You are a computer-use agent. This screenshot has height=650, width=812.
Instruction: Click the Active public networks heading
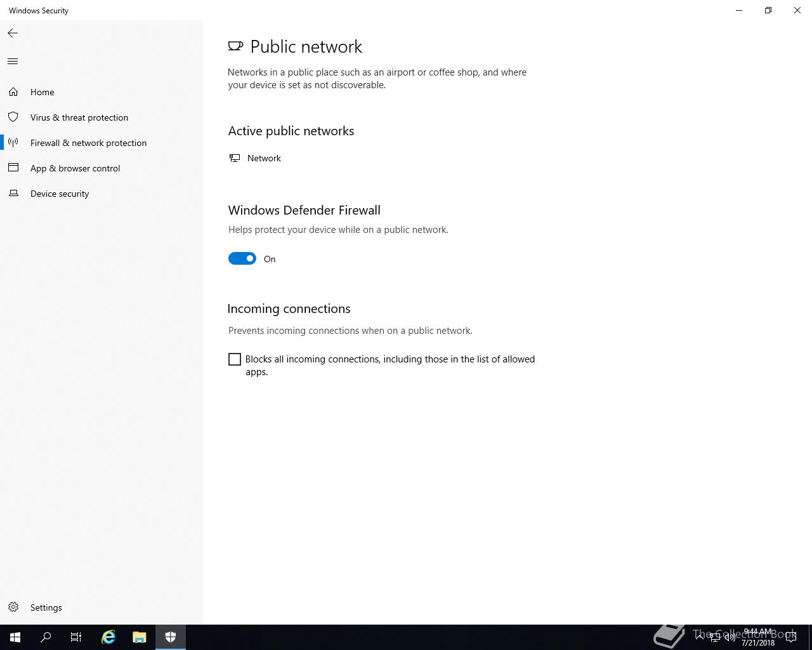(x=291, y=131)
